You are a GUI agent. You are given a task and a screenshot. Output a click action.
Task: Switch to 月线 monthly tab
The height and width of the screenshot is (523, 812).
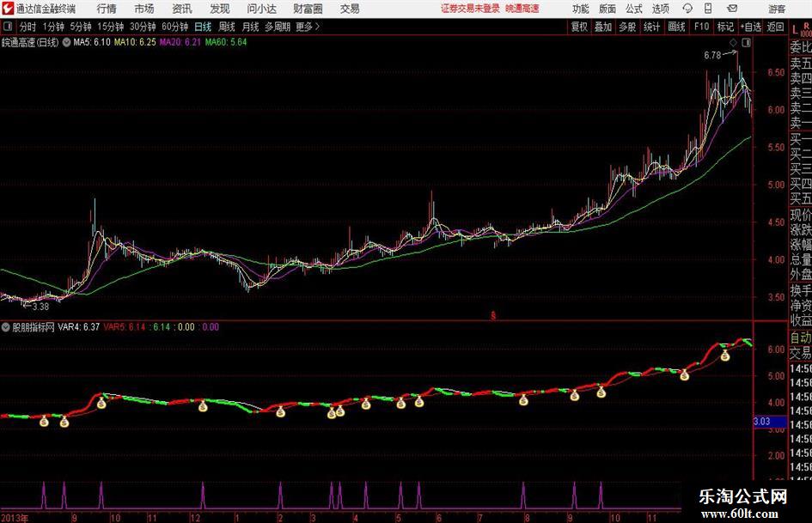tap(250, 27)
